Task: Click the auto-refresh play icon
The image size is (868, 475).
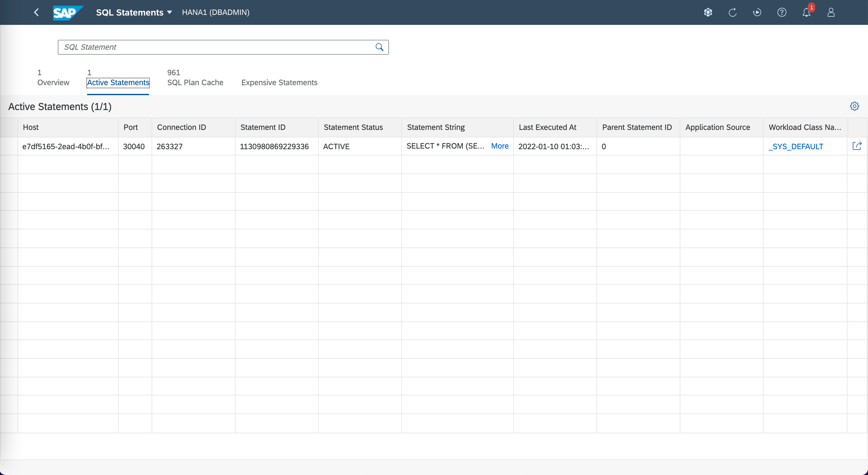Action: [x=757, y=12]
